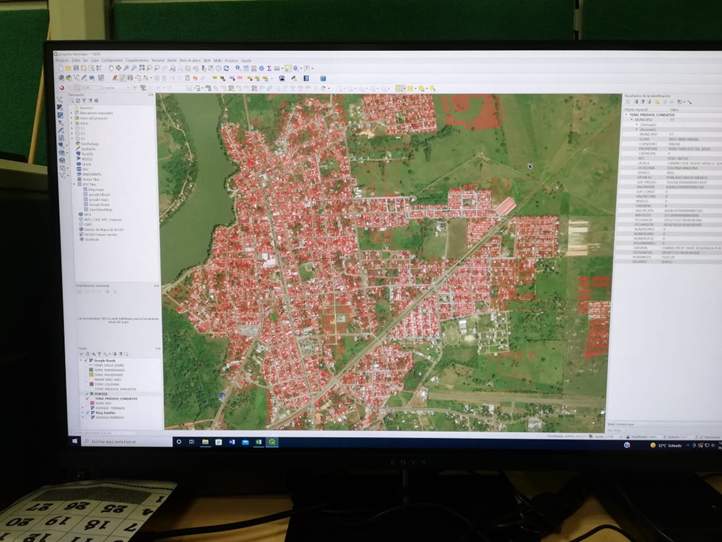Click the Undo arrow icon
This screenshot has width=722, height=542.
tap(195, 78)
